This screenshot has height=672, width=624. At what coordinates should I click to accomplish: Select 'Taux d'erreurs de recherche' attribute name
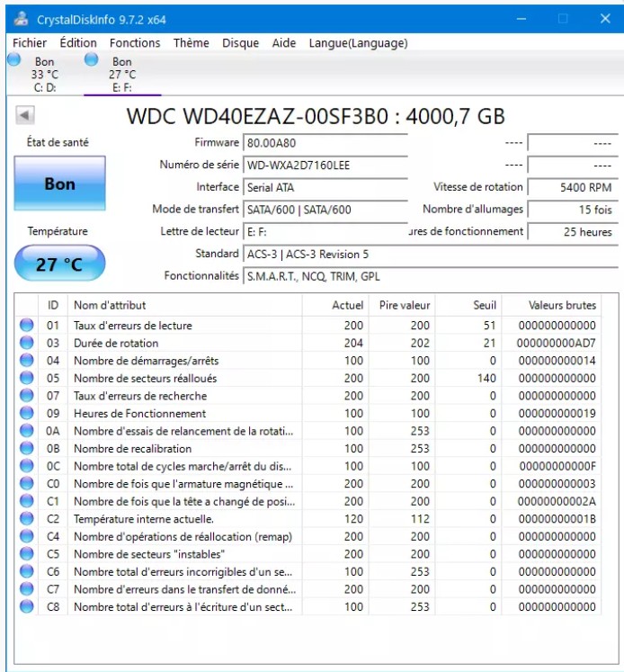(140, 396)
